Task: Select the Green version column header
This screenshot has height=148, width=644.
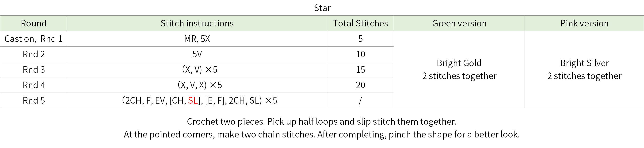Action: pyautogui.click(x=459, y=23)
